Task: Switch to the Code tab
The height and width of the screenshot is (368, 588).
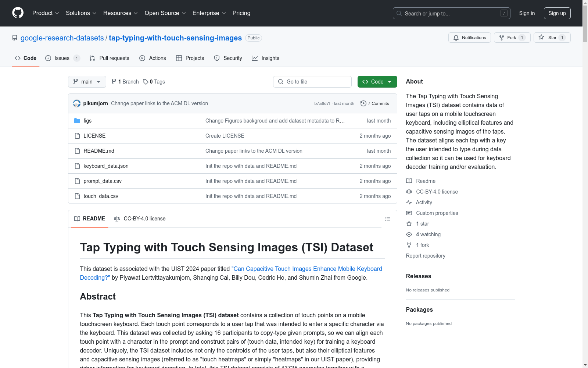Action: tap(26, 58)
